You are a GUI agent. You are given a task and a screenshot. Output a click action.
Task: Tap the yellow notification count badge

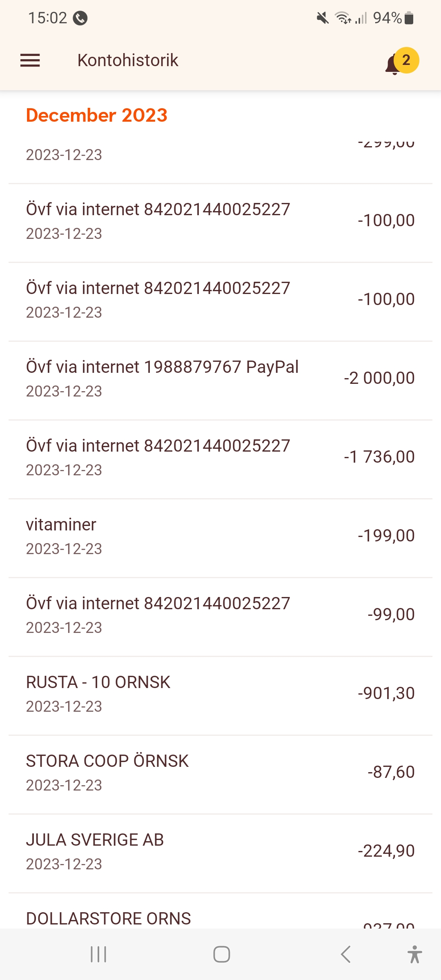tap(406, 60)
